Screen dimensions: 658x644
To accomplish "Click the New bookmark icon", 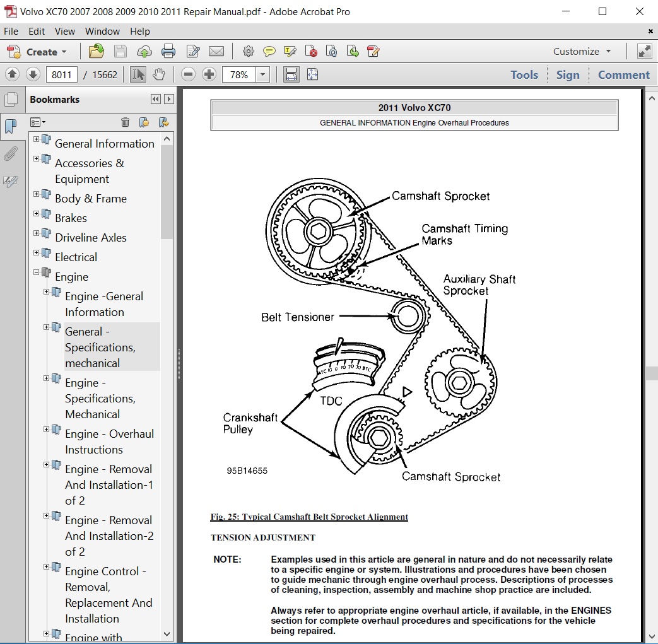I will (144, 122).
